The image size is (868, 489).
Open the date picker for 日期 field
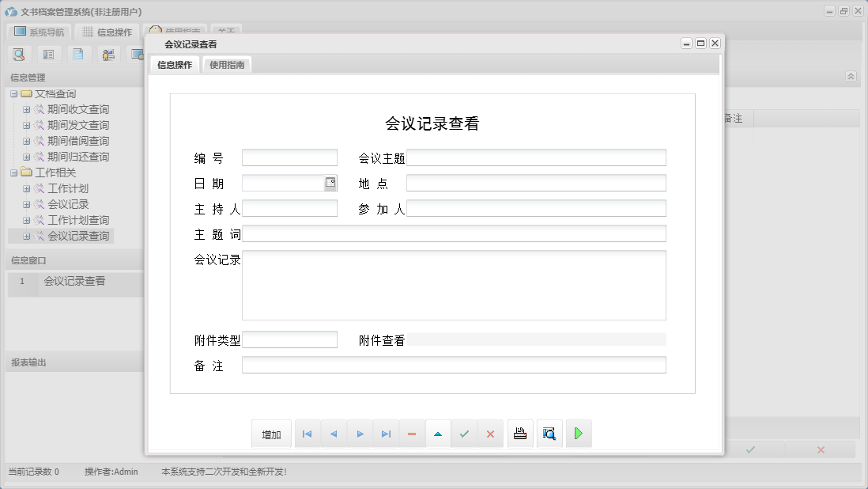tap(330, 182)
